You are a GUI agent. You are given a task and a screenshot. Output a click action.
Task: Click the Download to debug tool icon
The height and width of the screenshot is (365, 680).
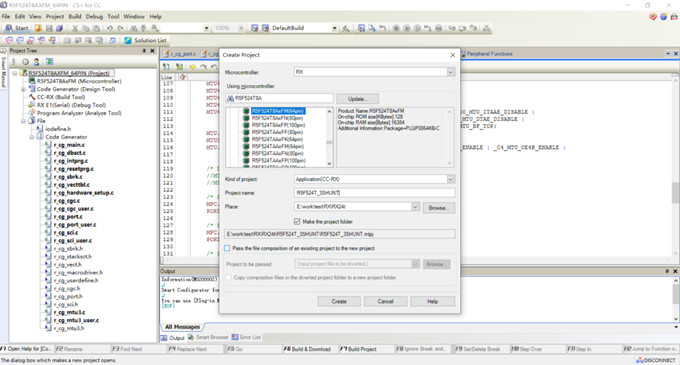click(361, 28)
